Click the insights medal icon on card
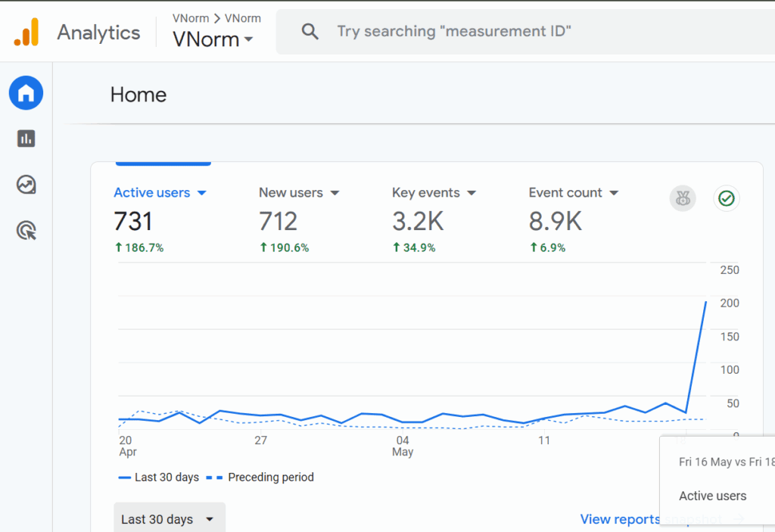Screen dimensions: 775x532 click(x=683, y=198)
